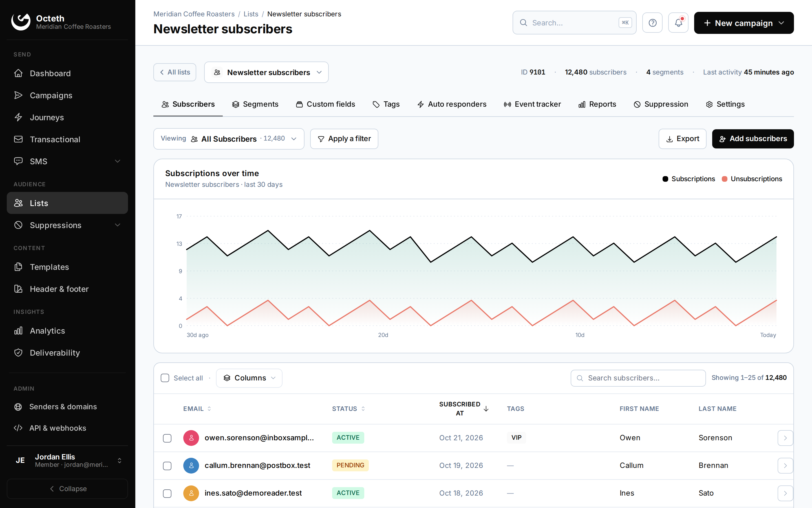Toggle the Unsubscriptions legend swatch

point(725,179)
